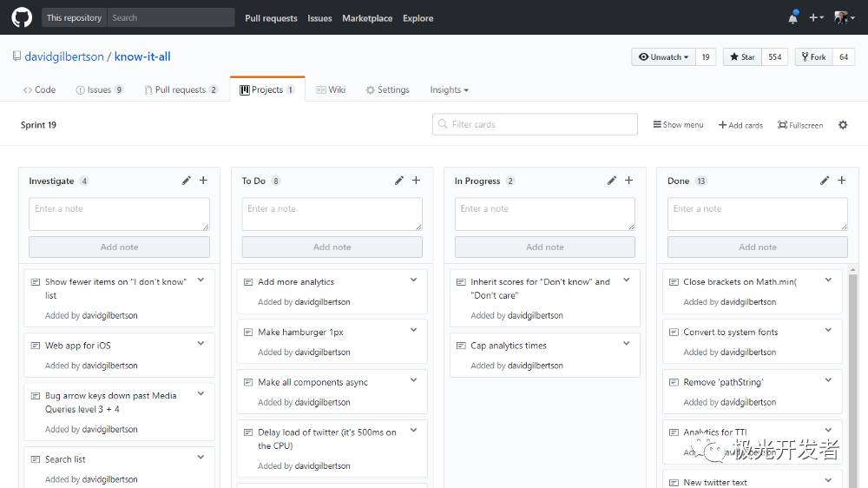Edit the To Do column with pencil icon
Viewport: 868px width, 488px height.
[x=399, y=181]
